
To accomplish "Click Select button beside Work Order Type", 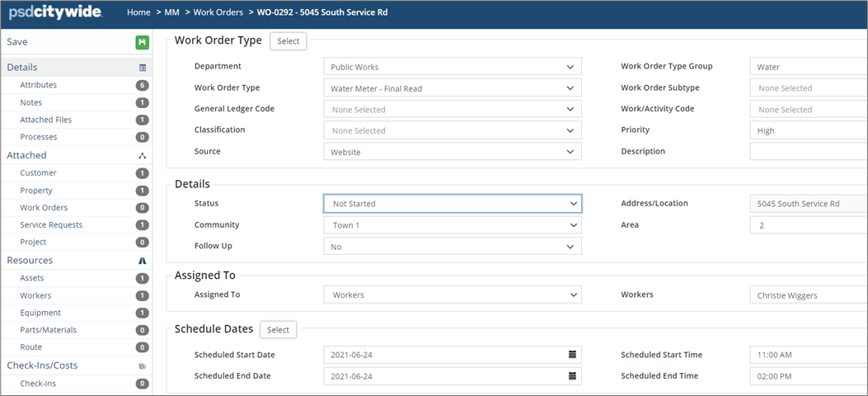I will pyautogui.click(x=288, y=41).
